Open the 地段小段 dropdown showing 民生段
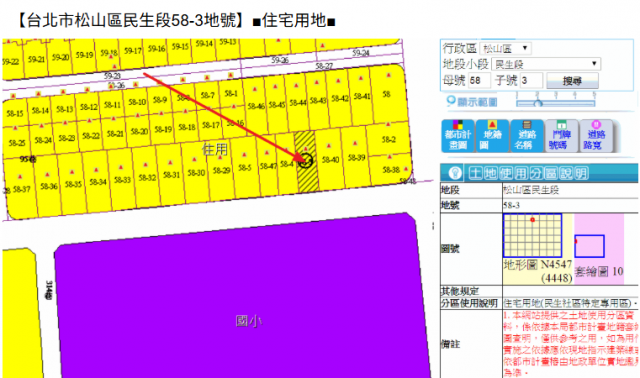 tap(546, 64)
